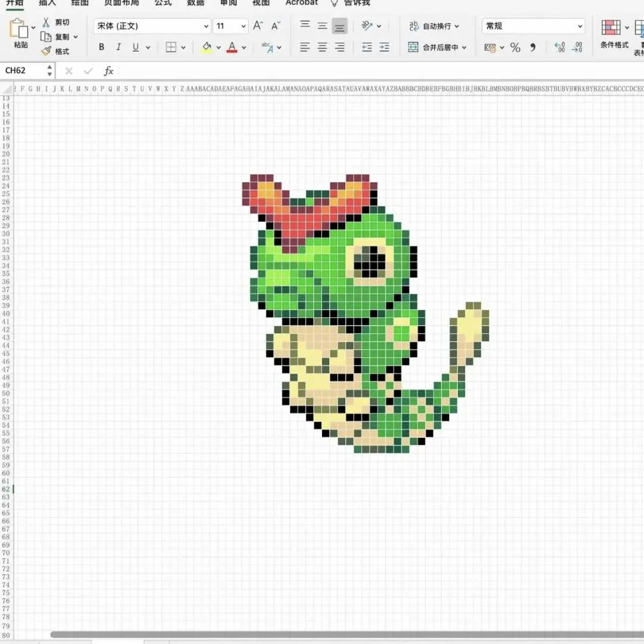The height and width of the screenshot is (644, 644).
Task: Open the Data (数据) tab
Action: click(196, 3)
